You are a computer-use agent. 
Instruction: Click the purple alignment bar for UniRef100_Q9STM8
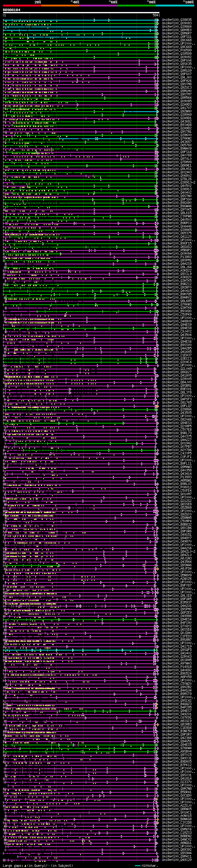81,84
